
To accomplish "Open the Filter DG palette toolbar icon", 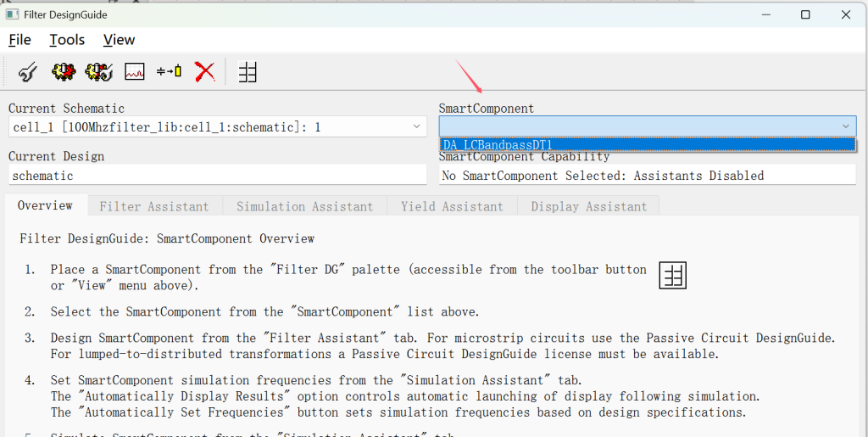I will coord(248,72).
